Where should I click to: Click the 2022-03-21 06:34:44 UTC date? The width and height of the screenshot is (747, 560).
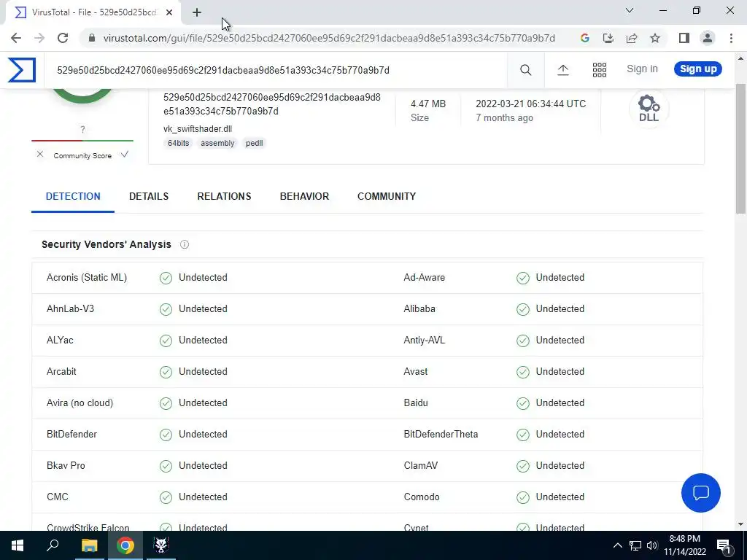coord(531,104)
